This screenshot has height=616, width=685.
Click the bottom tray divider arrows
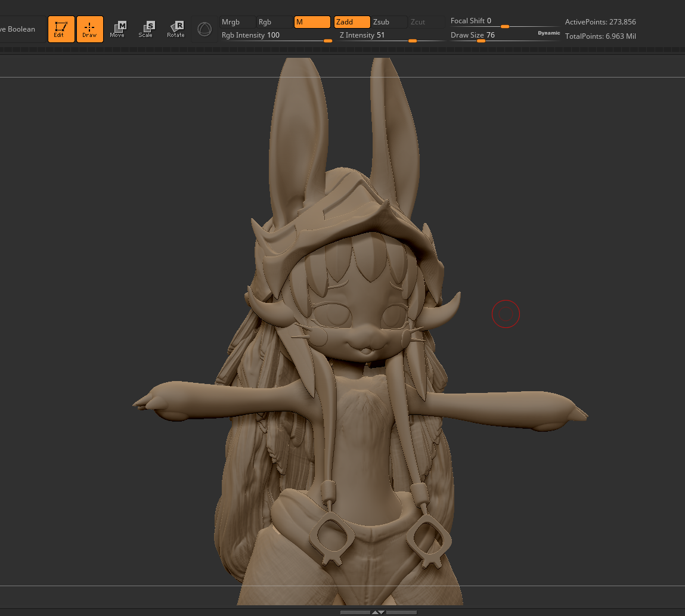point(379,612)
